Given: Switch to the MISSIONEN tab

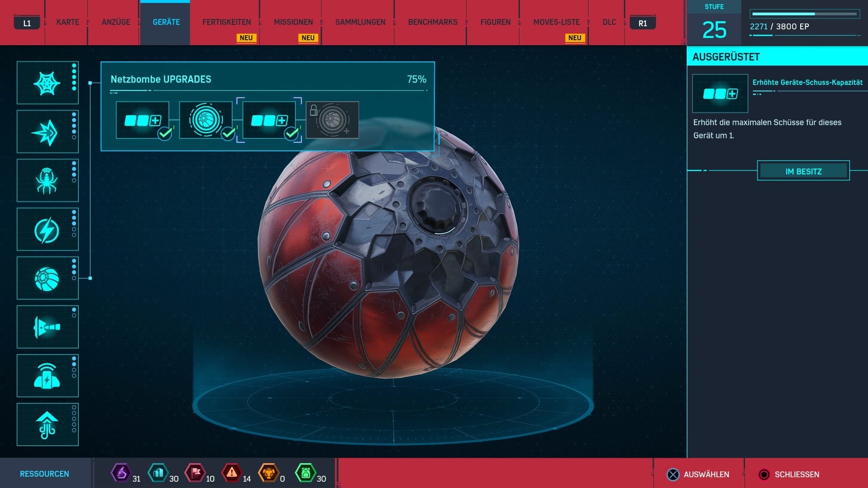Looking at the screenshot, I should tap(293, 22).
